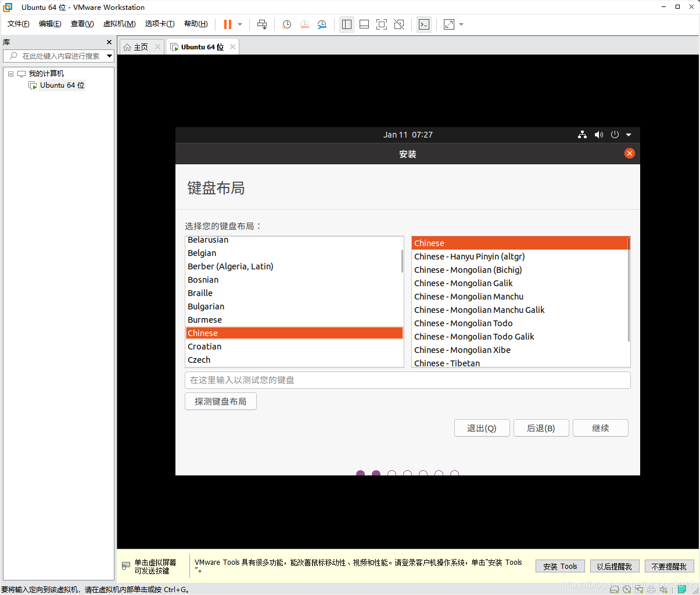
Task: Click the 不要提醒我 button
Action: pyautogui.click(x=669, y=567)
